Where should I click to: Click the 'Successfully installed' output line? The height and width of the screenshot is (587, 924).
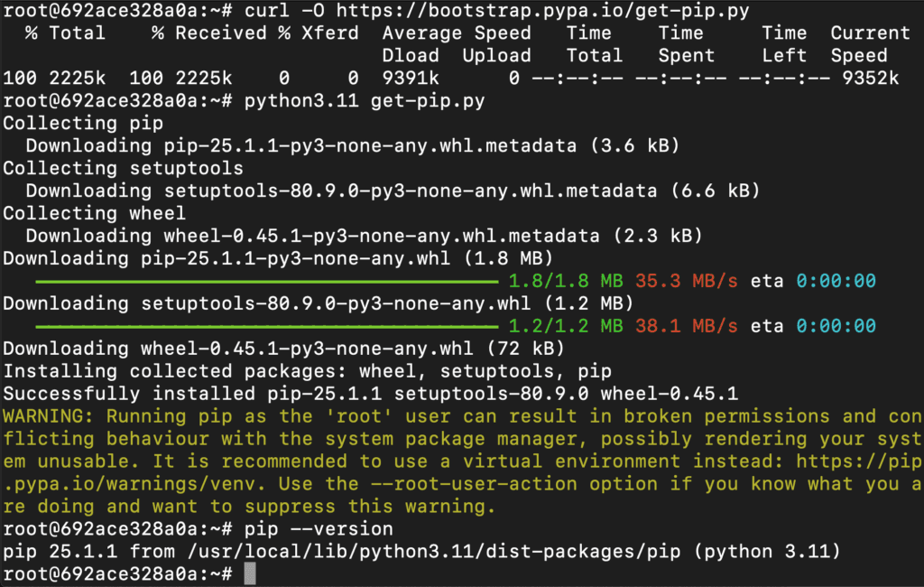370,394
